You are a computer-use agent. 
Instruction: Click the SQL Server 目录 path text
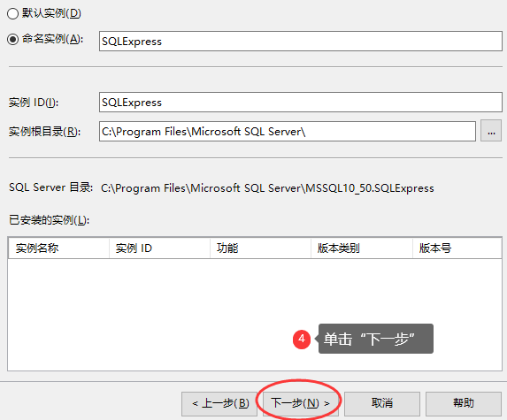point(267,188)
